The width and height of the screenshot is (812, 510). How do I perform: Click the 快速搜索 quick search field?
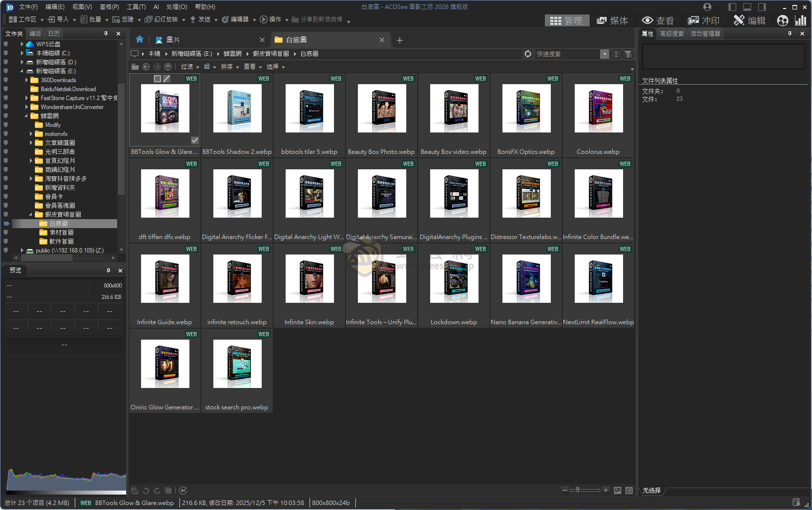(x=567, y=54)
